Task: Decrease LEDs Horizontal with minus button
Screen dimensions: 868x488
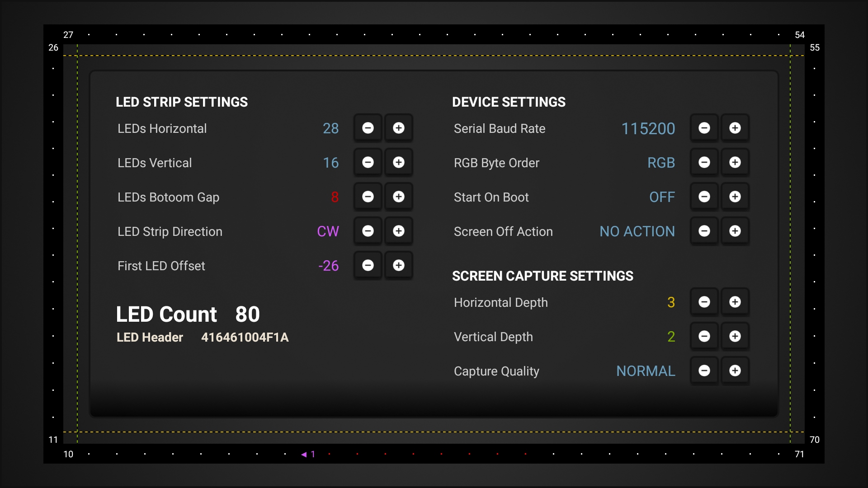Action: [368, 128]
